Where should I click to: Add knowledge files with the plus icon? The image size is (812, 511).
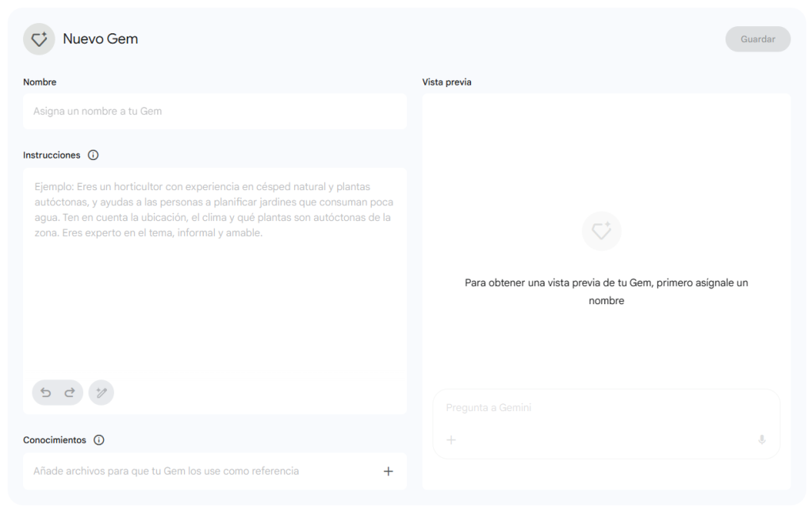[x=389, y=471]
